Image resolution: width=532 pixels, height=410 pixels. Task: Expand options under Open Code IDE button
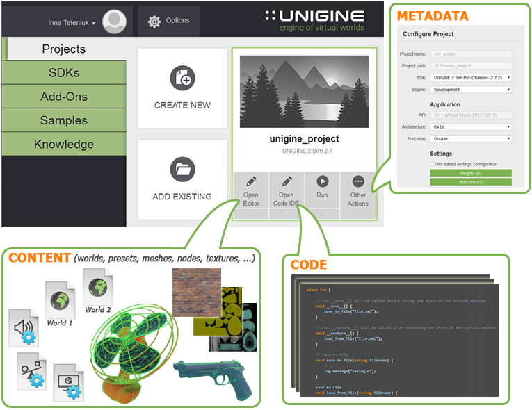(x=287, y=214)
